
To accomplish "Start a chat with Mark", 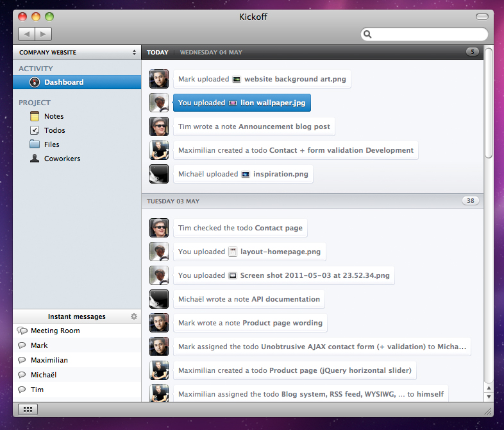I will coord(77,345).
